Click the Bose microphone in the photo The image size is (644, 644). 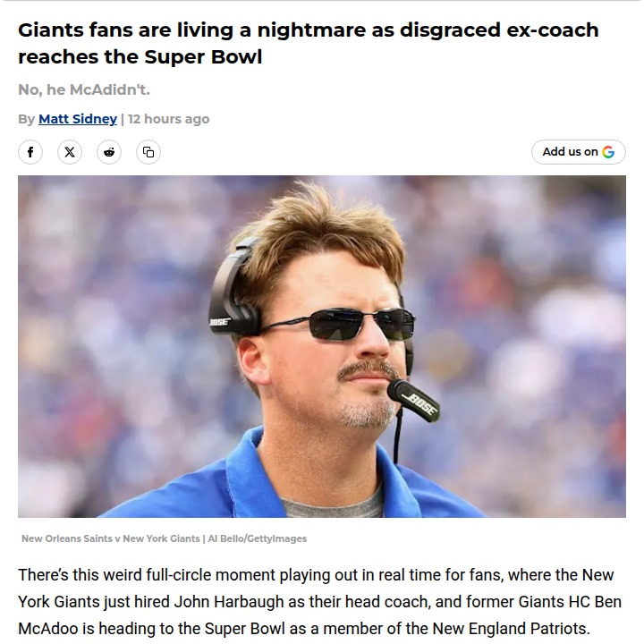[x=414, y=401]
